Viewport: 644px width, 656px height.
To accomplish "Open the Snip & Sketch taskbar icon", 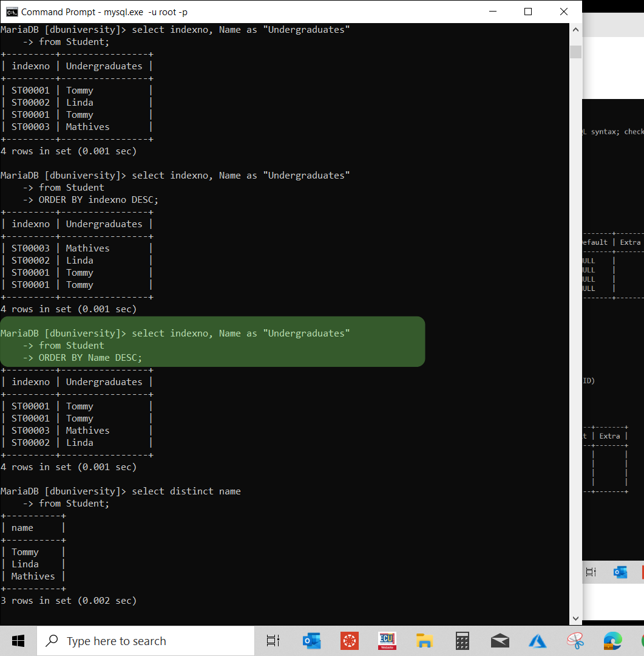I will point(575,640).
